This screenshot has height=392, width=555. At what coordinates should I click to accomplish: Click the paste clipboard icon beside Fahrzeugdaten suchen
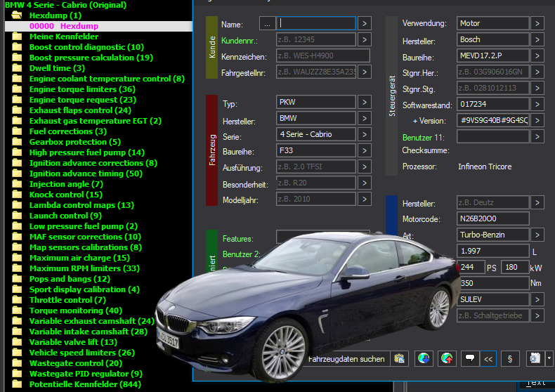pos(400,359)
